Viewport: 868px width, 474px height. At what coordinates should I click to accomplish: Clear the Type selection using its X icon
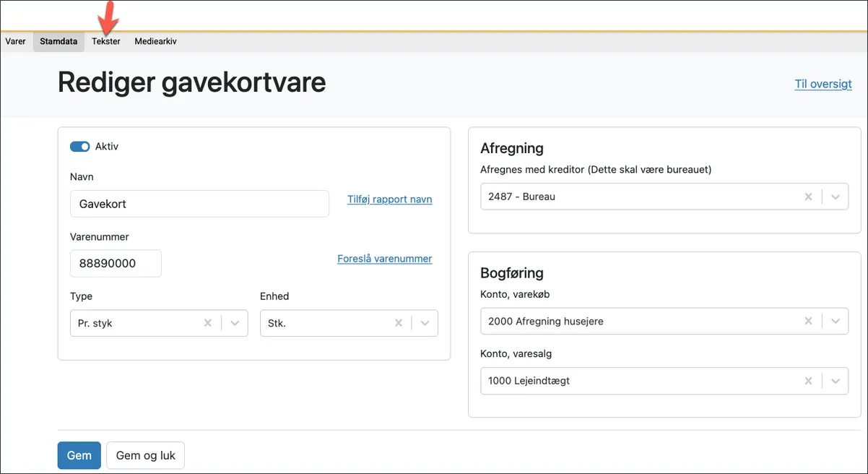coord(207,323)
